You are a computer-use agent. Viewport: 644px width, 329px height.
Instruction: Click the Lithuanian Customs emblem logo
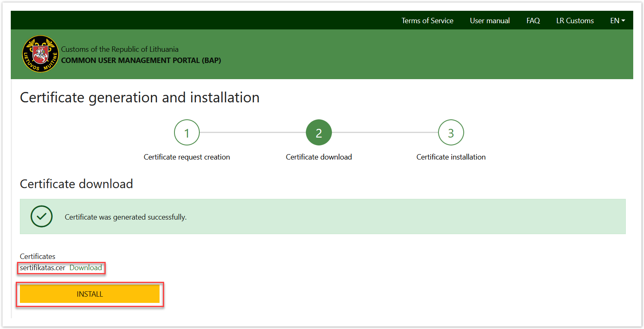pyautogui.click(x=40, y=54)
